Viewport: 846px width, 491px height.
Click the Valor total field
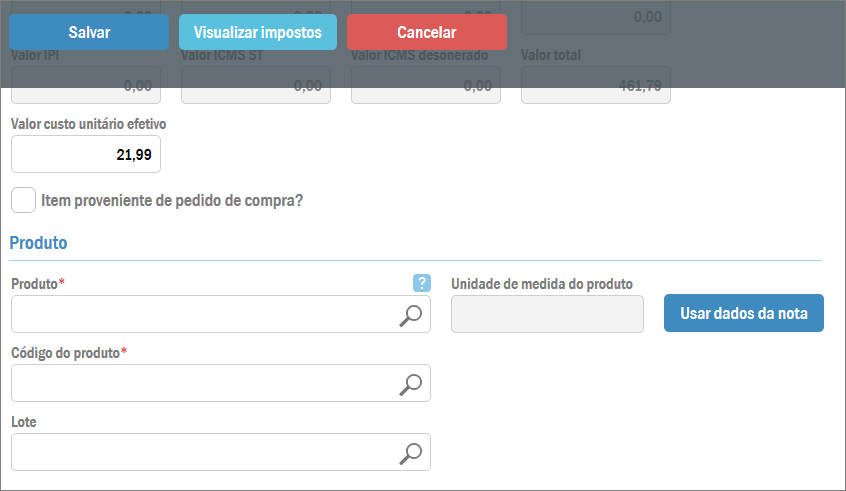point(596,87)
